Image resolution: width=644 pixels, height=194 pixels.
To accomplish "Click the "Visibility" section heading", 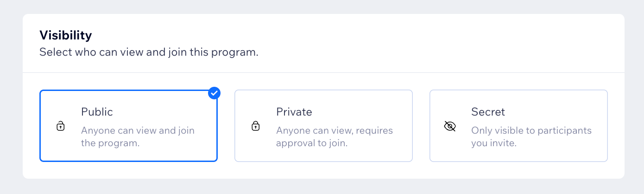I will [65, 35].
